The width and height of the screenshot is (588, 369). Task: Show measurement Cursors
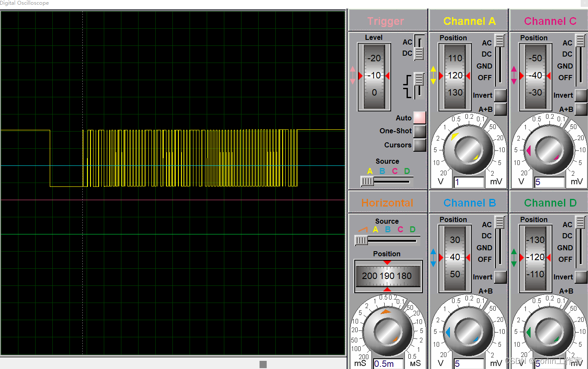click(420, 145)
